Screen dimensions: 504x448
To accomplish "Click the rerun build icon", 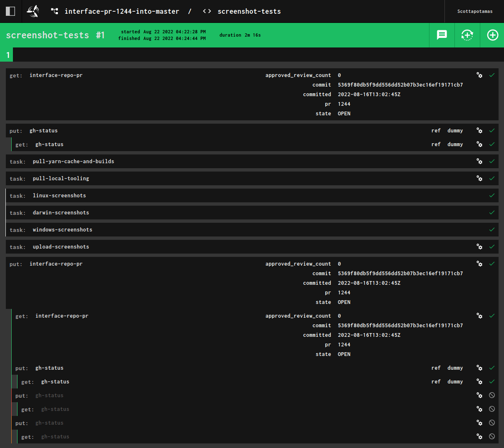I will click(467, 35).
